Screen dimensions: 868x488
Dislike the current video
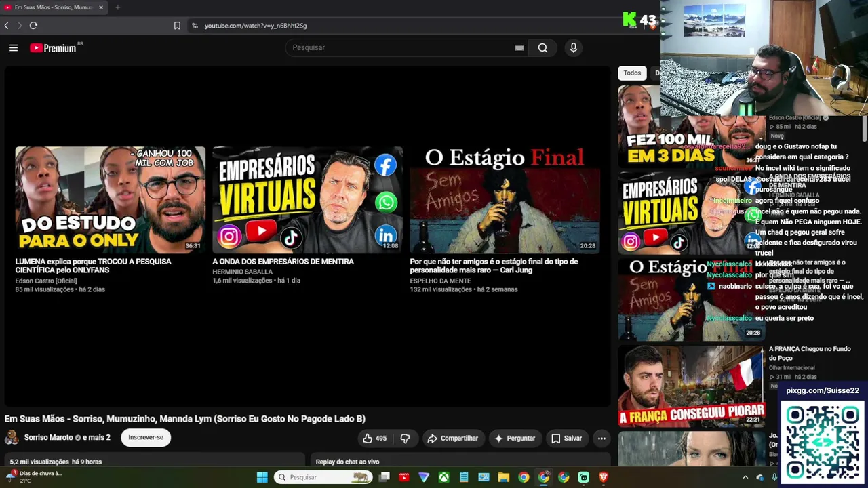[405, 439]
